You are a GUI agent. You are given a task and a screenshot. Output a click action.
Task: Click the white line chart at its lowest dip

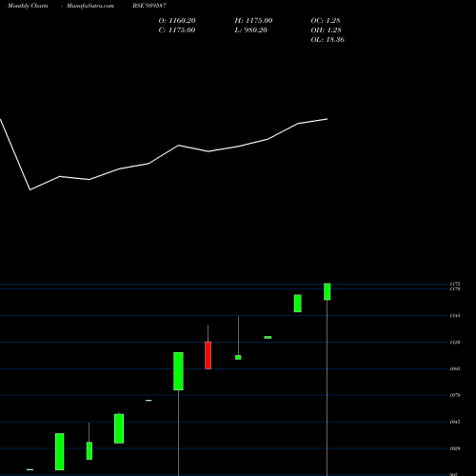[x=30, y=189]
